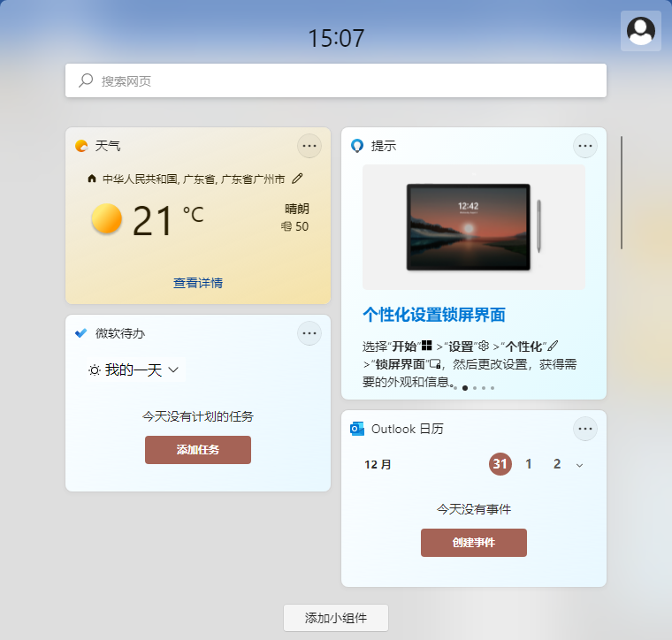Click the widgets panel vertical scrollbar
This screenshot has width=672, height=640.
(622, 193)
